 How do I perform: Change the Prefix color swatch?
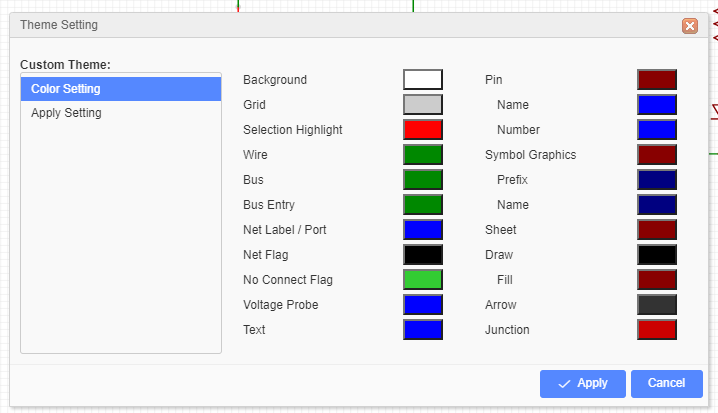pyautogui.click(x=657, y=179)
